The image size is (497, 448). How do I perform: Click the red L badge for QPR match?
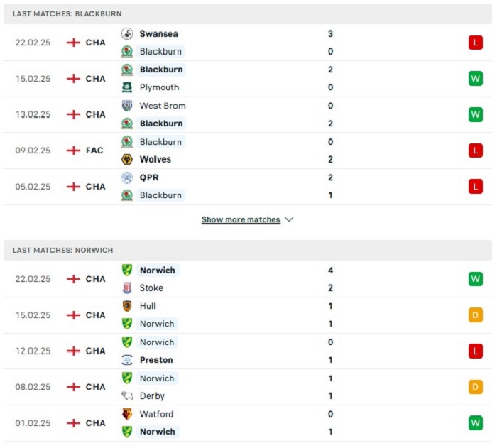[476, 187]
